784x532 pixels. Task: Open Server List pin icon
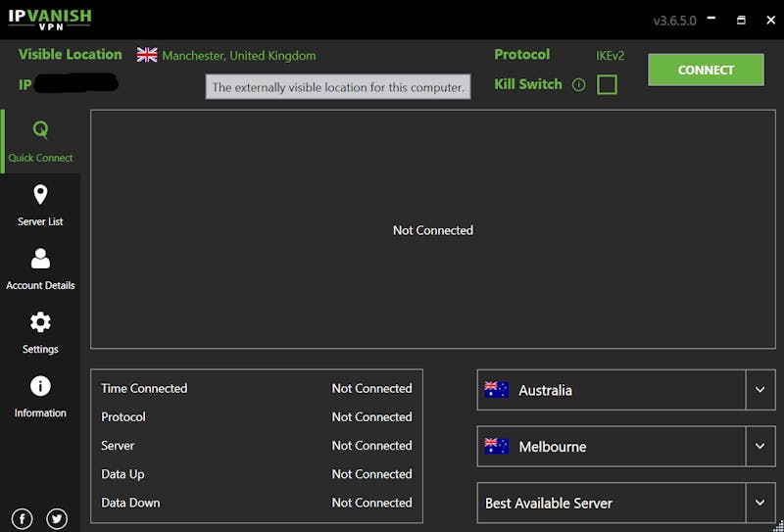tap(40, 195)
